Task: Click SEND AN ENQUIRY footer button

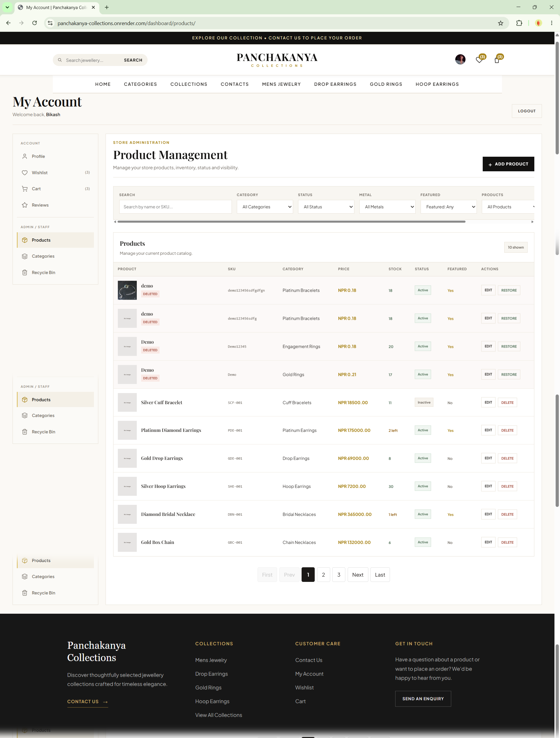Action: pyautogui.click(x=423, y=699)
